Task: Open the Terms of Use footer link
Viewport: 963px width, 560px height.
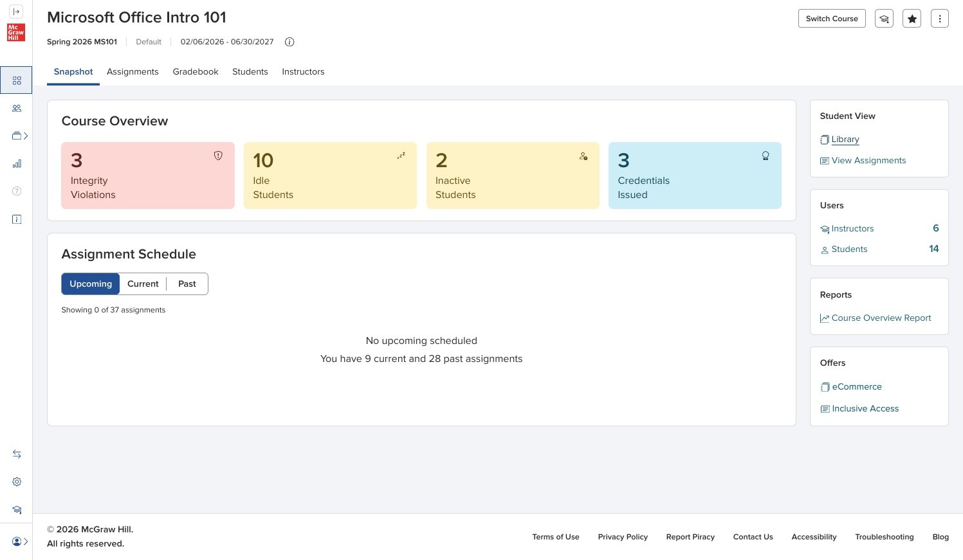Action: coord(556,537)
